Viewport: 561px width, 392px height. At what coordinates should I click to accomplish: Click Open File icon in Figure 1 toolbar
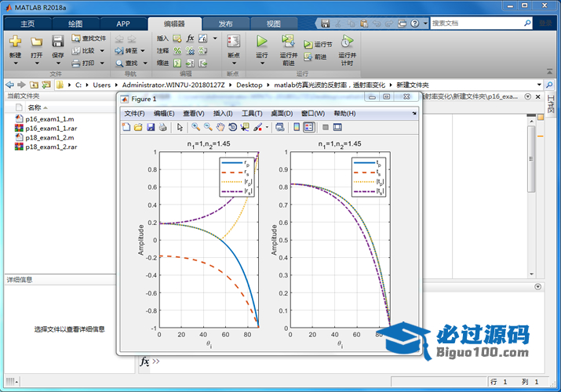point(138,127)
